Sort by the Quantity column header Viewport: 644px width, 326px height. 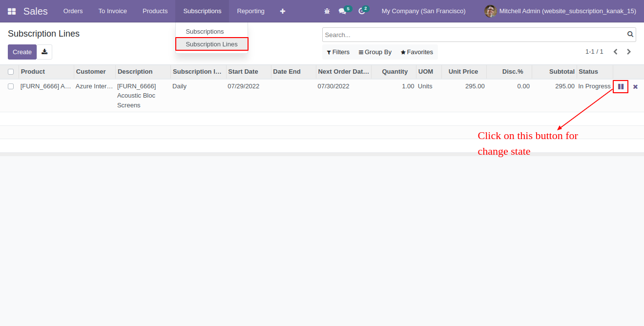(x=394, y=72)
